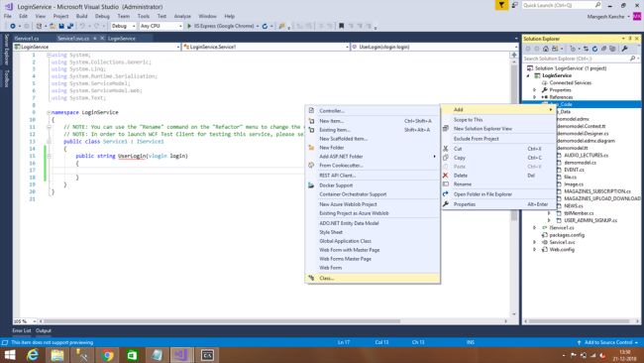Click the Home icon in Solution Explorer
The width and height of the screenshot is (644, 363).
pos(546,49)
